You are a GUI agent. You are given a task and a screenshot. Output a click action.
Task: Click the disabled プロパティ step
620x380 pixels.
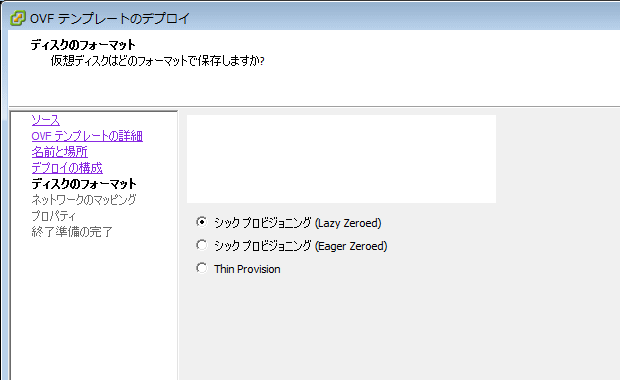(x=53, y=216)
